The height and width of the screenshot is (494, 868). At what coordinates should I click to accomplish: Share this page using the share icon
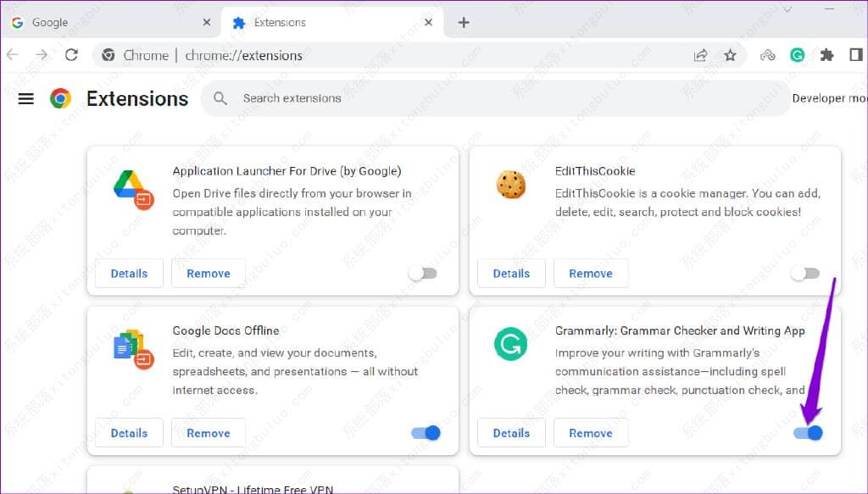(701, 55)
